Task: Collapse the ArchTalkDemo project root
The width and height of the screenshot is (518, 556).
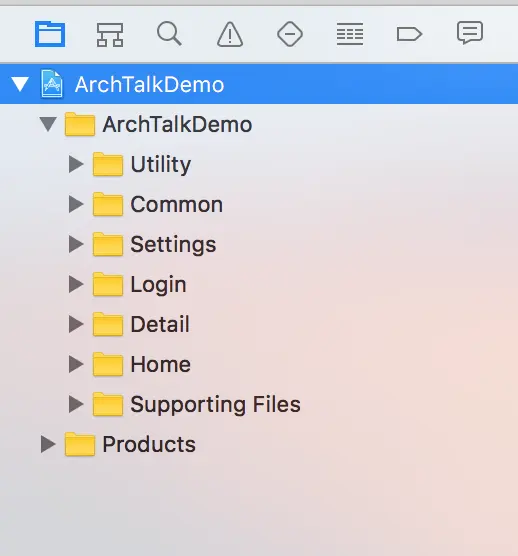Action: pyautogui.click(x=20, y=84)
